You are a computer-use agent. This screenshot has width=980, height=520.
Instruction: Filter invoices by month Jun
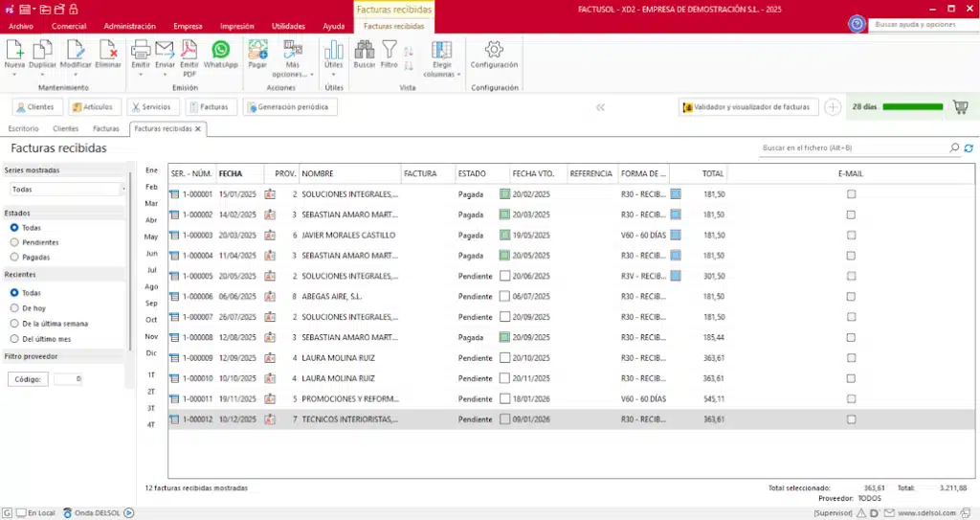151,254
